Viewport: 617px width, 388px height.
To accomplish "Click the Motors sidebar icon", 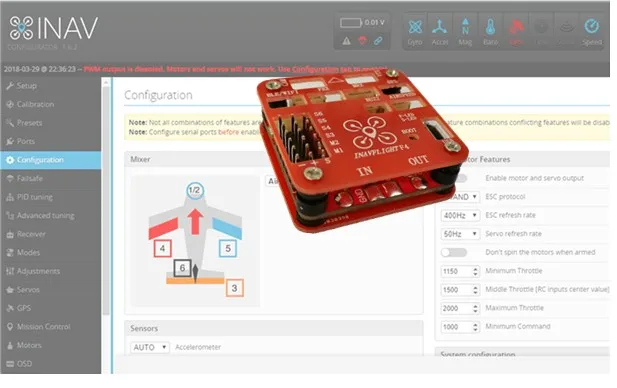I will [x=10, y=345].
